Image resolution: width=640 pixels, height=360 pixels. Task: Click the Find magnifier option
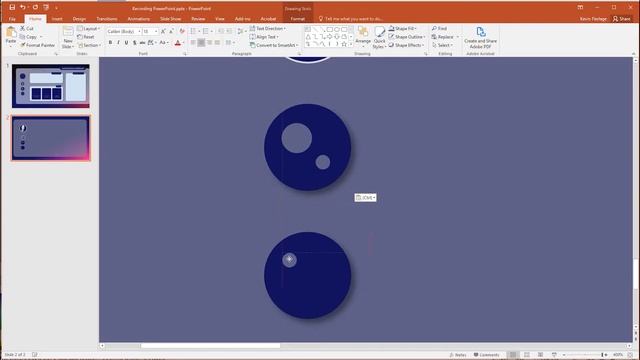[440, 29]
